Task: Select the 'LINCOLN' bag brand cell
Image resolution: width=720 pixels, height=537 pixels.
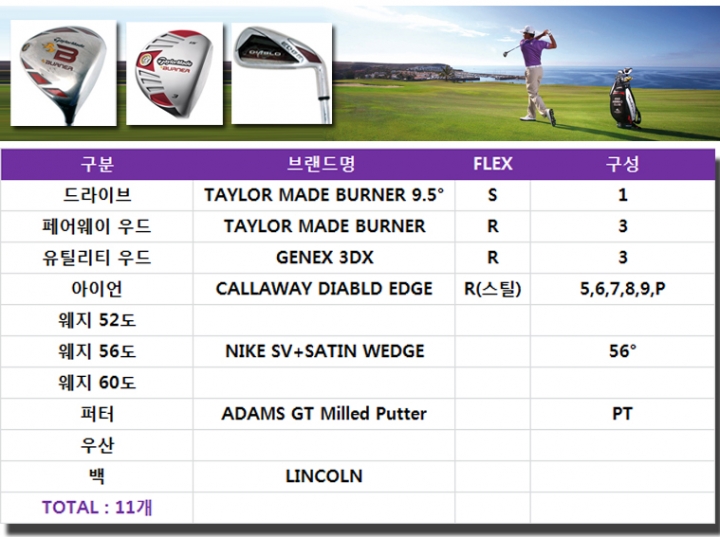Action: tap(324, 476)
